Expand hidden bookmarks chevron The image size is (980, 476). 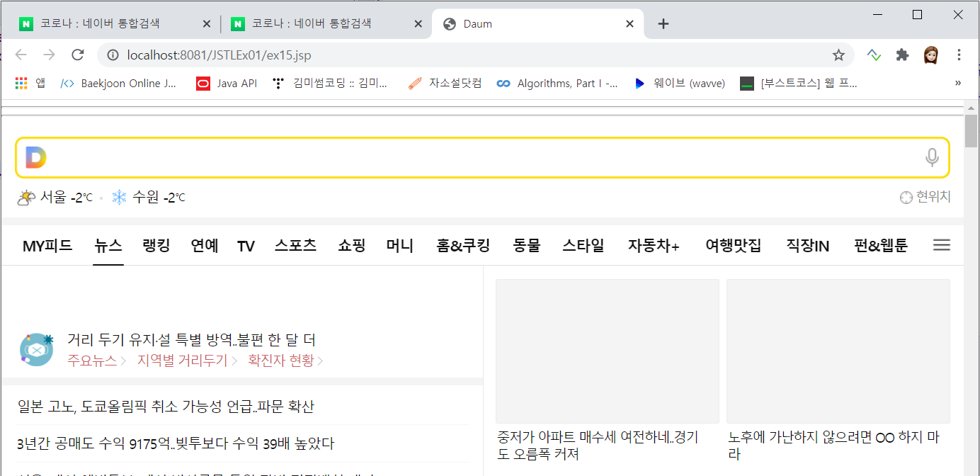(958, 84)
